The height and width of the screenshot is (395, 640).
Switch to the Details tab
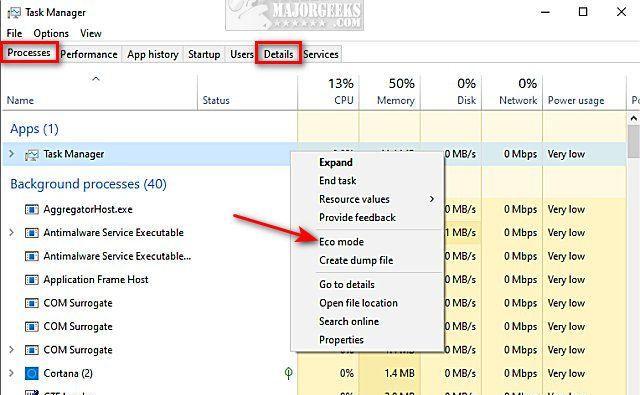tap(278, 54)
